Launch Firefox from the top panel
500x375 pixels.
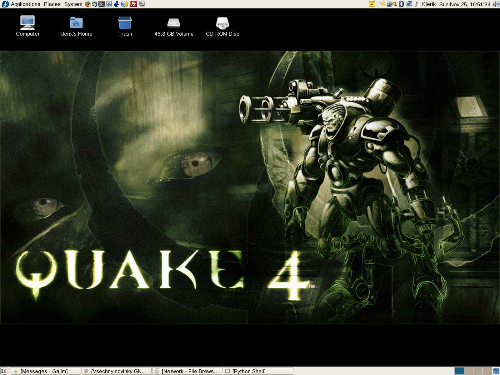click(x=88, y=4)
